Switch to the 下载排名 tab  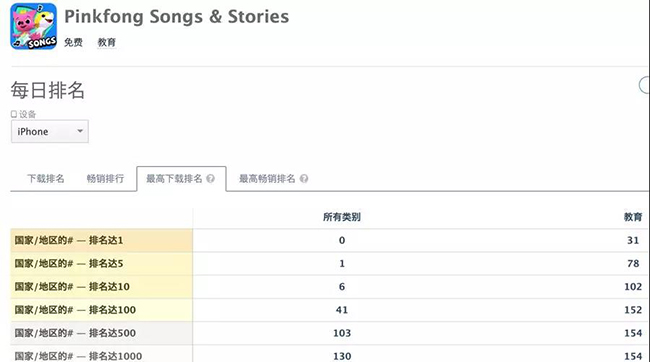click(46, 179)
